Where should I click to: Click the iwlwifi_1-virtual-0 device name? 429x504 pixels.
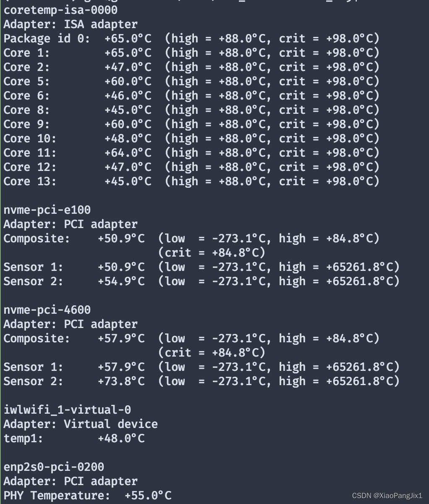67,410
